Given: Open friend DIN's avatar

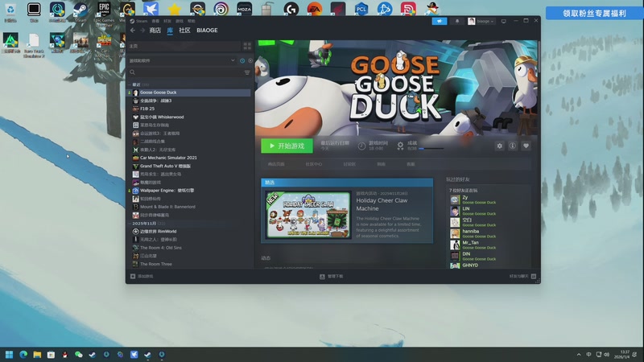Looking at the screenshot, I should [x=455, y=256].
